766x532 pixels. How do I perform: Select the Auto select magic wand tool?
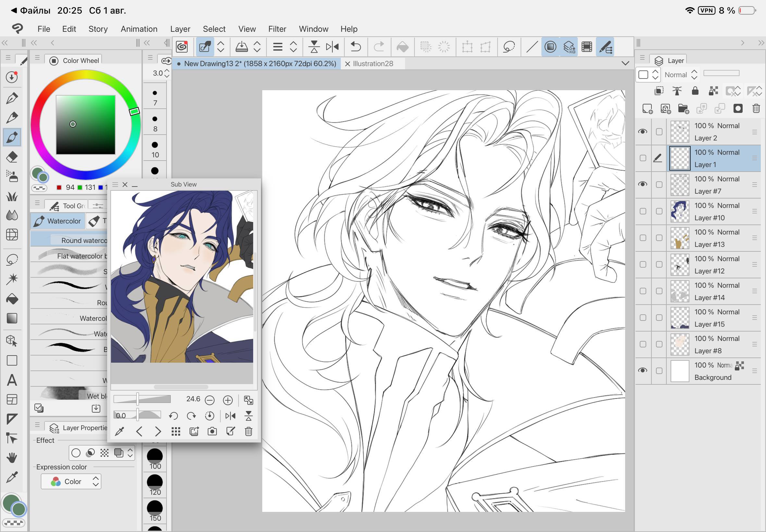pyautogui.click(x=12, y=279)
